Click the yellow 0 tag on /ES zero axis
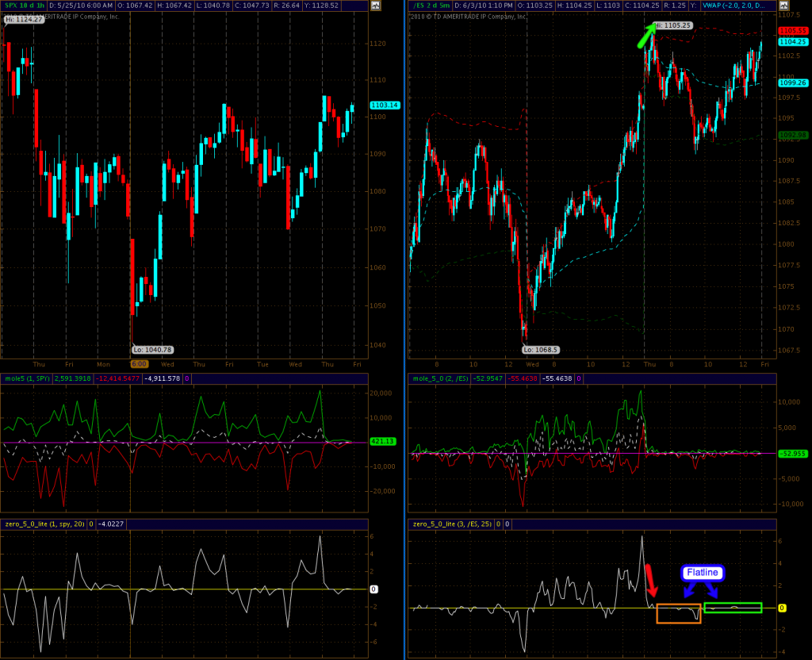The width and height of the screenshot is (812, 660). coord(782,608)
